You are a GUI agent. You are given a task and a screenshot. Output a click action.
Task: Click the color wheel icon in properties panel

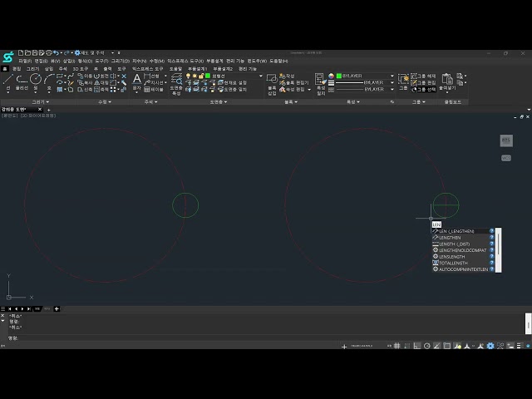331,76
